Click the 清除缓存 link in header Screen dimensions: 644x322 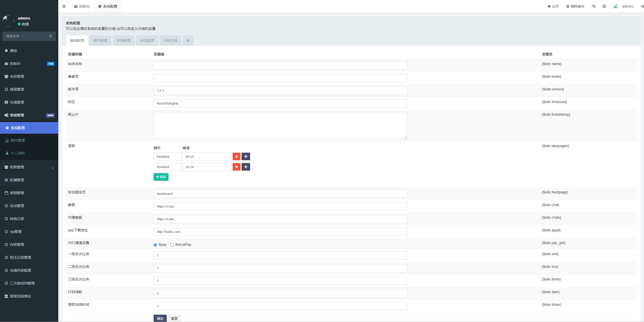575,6
